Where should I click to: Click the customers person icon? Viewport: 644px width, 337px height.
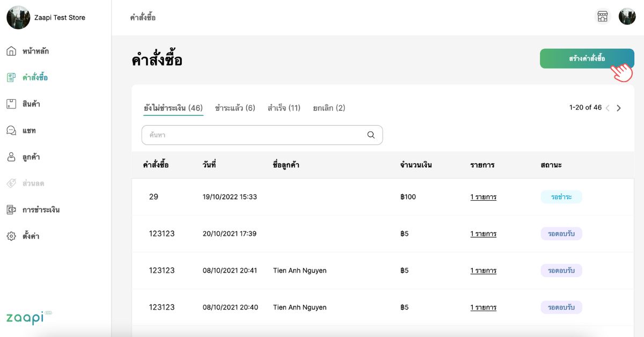click(11, 157)
